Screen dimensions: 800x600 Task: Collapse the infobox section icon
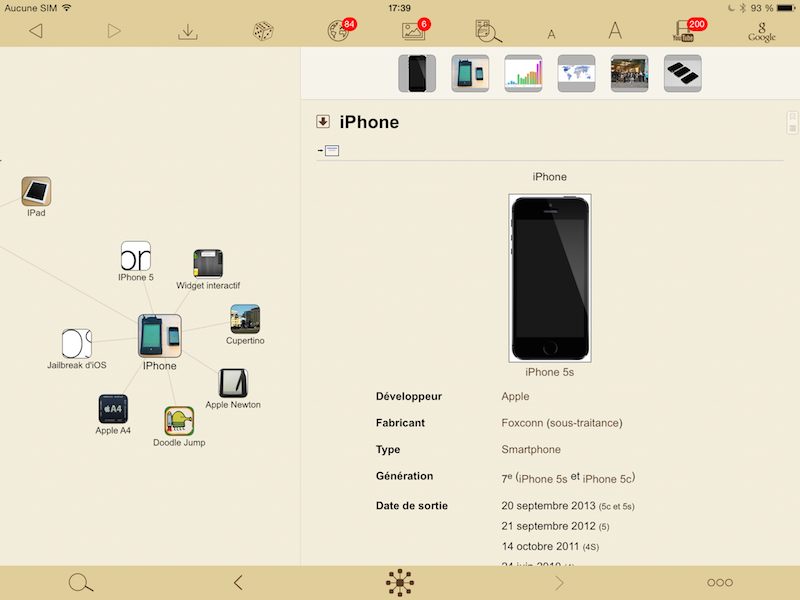(329, 151)
